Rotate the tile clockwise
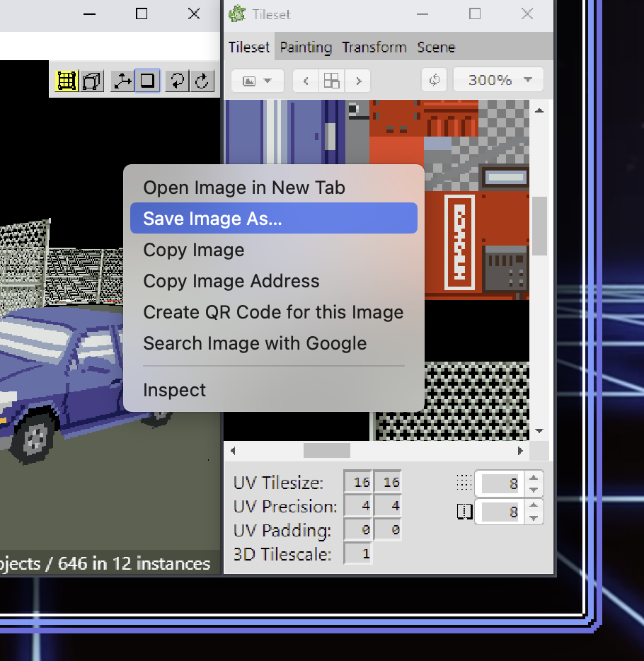644x661 pixels. tap(202, 80)
